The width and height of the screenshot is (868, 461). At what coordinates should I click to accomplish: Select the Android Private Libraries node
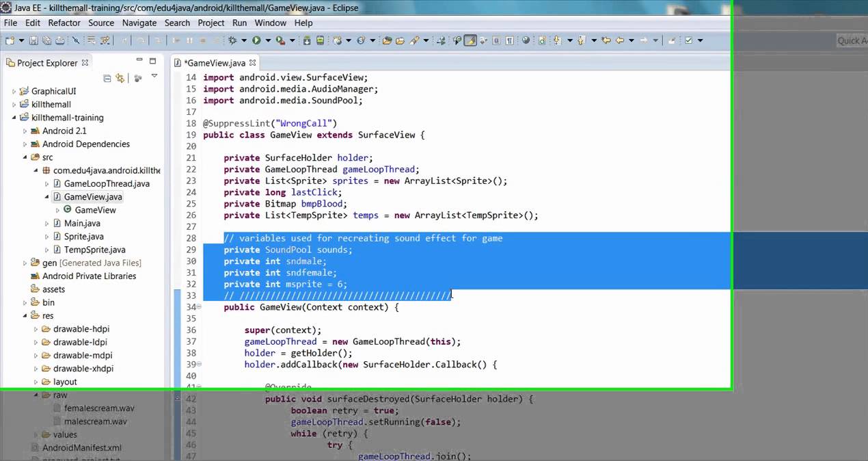(x=89, y=276)
